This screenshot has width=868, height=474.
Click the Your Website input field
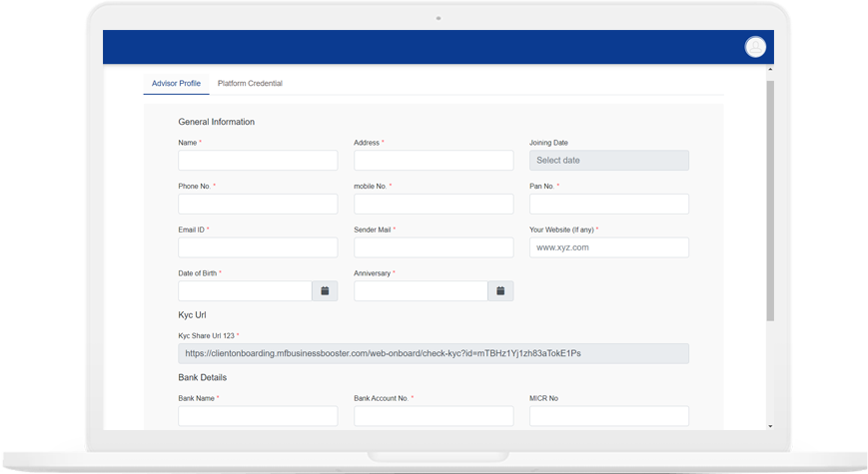pos(608,247)
